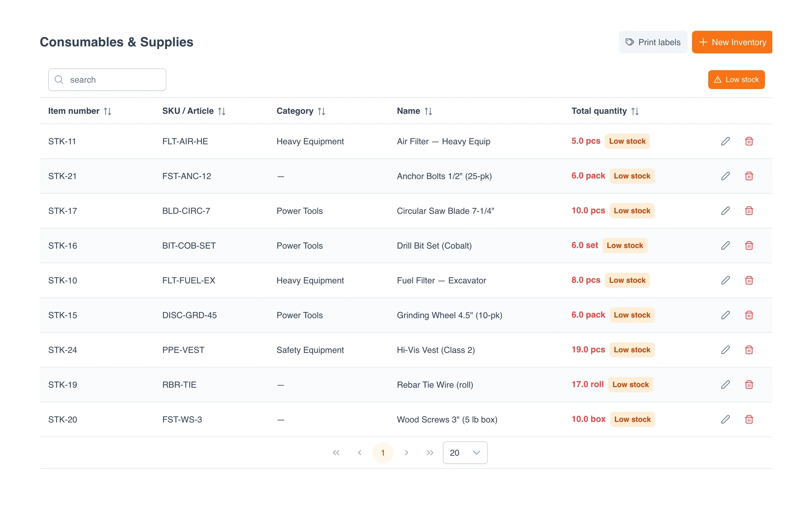The image size is (812, 510).
Task: Sort by Item number column
Action: pyautogui.click(x=107, y=111)
